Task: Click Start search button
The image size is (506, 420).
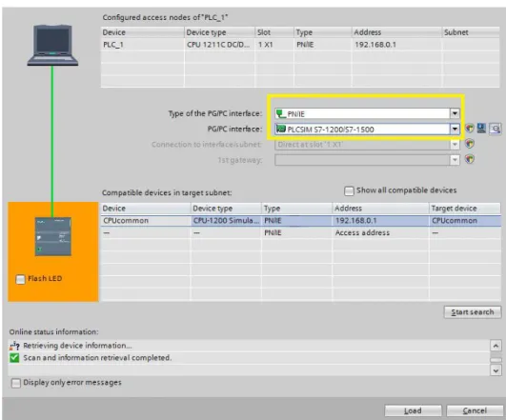Action: coord(473,312)
